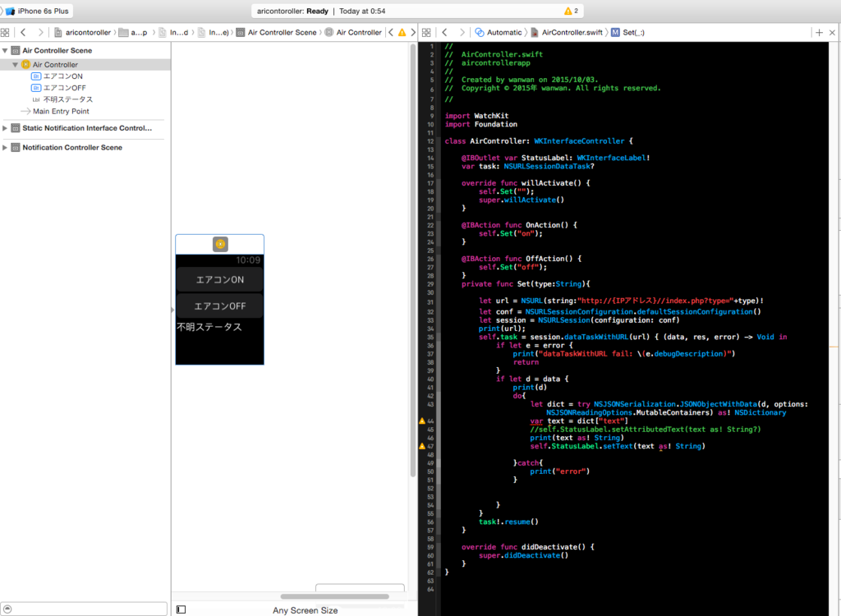Open related items grid in left jump bar

click(5, 32)
